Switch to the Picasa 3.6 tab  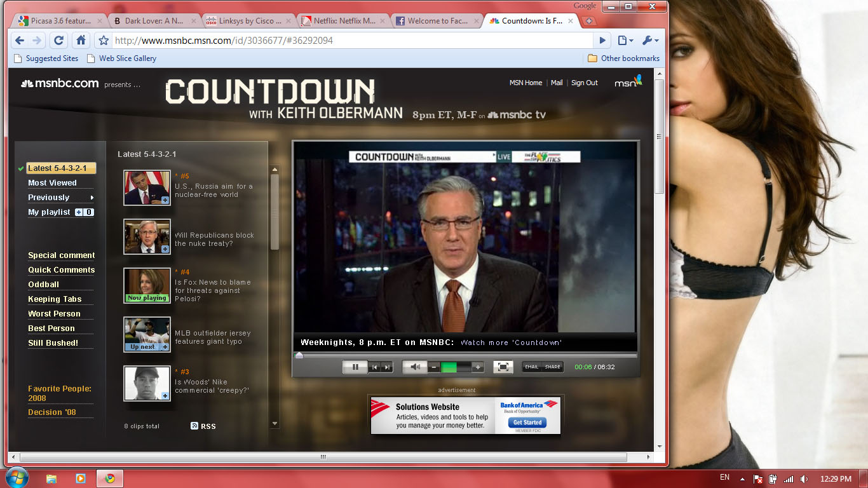pos(59,21)
